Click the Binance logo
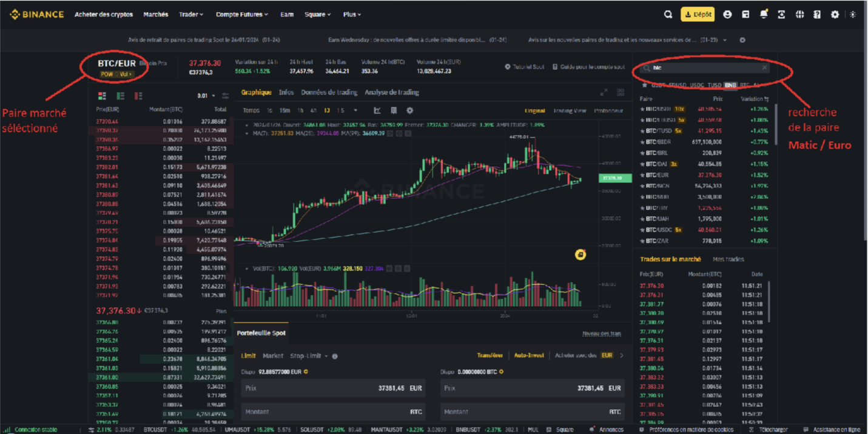The height and width of the screenshot is (434, 868). pyautogui.click(x=36, y=15)
